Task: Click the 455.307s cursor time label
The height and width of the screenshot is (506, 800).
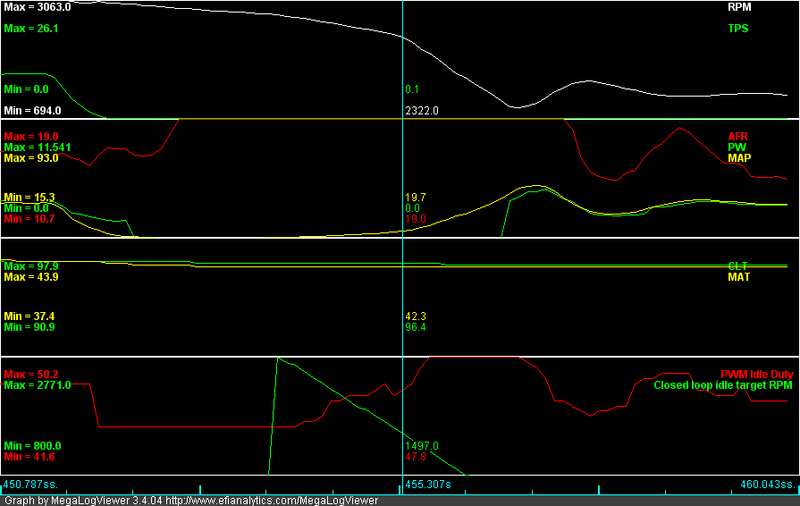Action: pyautogui.click(x=428, y=484)
